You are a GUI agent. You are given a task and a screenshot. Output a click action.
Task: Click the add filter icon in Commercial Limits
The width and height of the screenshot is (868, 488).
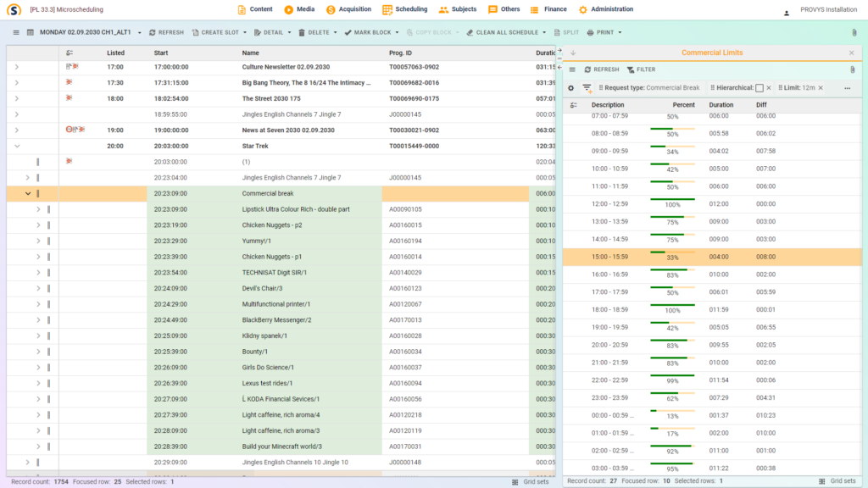point(587,88)
